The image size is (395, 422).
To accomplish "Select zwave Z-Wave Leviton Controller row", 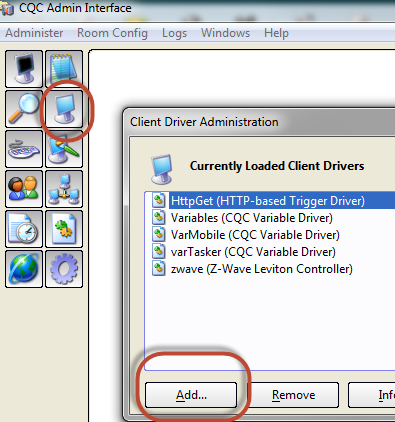I will 270,269.
